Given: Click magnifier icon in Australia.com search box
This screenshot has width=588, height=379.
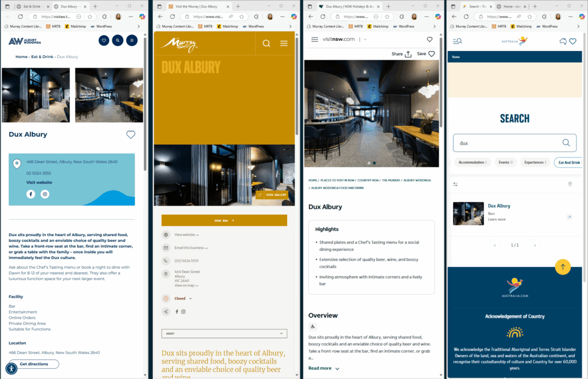Looking at the screenshot, I should tap(566, 143).
